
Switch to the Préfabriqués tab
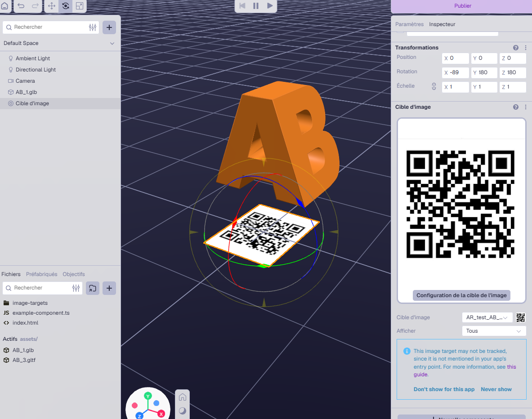pyautogui.click(x=41, y=274)
